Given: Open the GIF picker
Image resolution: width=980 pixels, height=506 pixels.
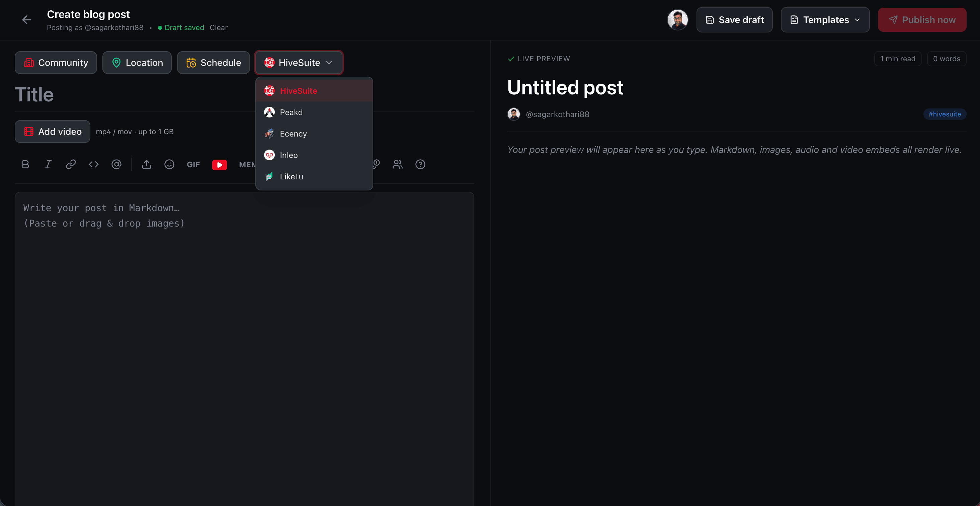Looking at the screenshot, I should point(193,164).
